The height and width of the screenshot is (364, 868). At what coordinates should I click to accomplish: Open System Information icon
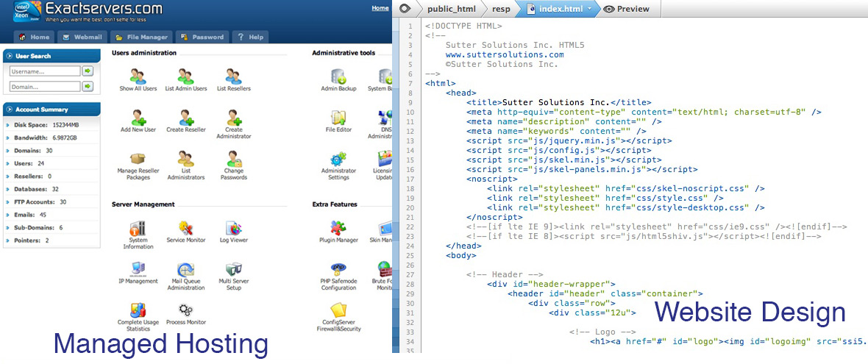point(138,228)
